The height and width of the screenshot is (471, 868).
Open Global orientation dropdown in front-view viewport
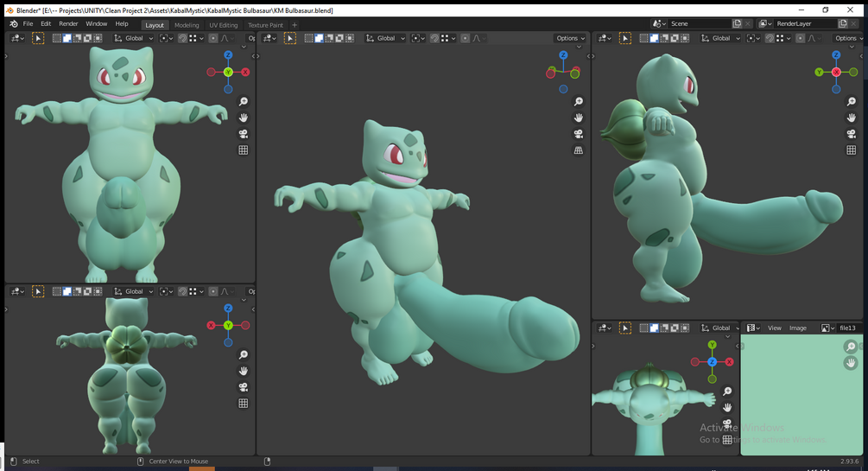(x=134, y=38)
